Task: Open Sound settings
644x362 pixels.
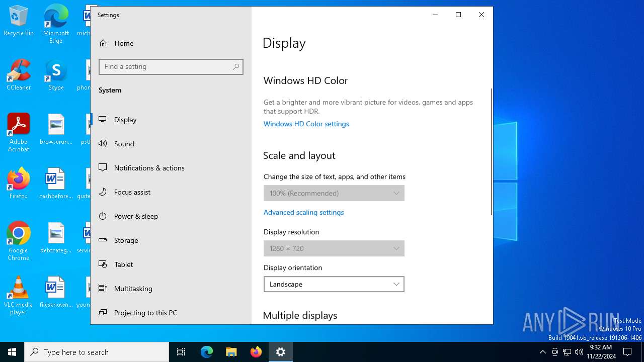Action: 171,144
